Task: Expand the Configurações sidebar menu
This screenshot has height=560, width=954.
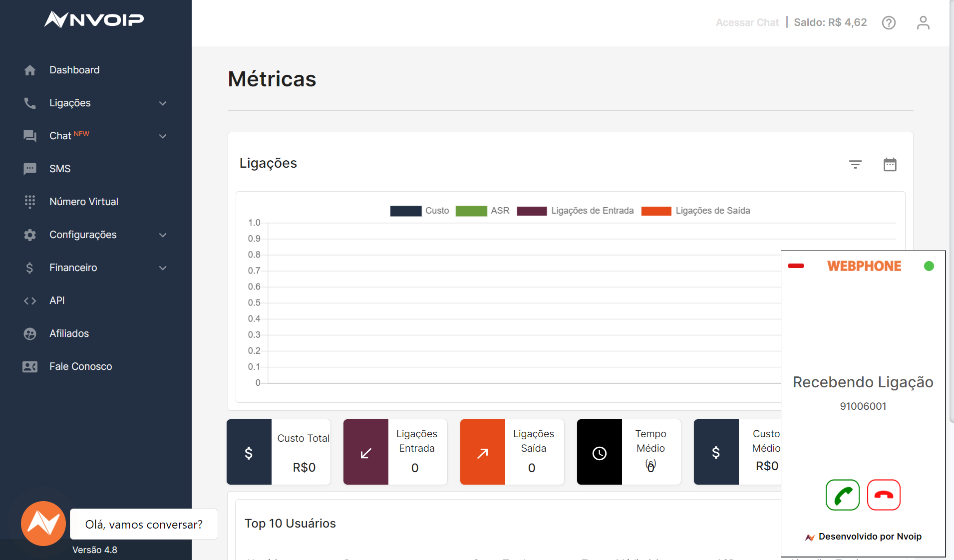Action: [96, 235]
